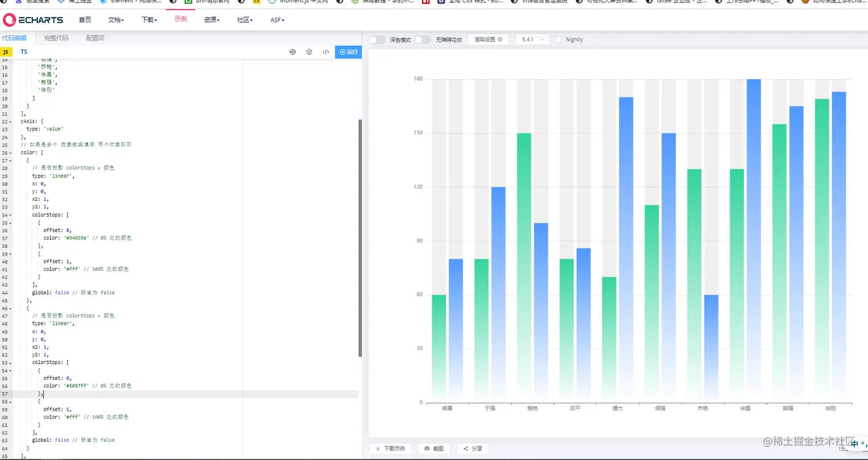Collapse code fold arrow at line 53
The width and height of the screenshot is (868, 460).
tap(11, 362)
